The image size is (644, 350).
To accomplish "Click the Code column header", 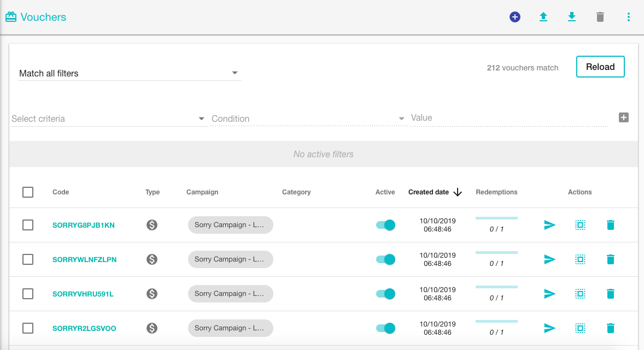I will (61, 192).
